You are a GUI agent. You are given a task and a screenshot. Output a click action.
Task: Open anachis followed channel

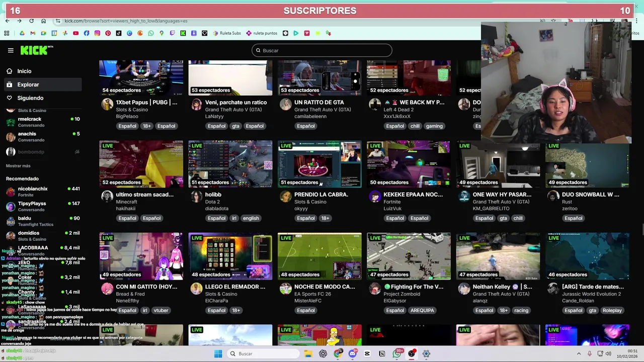tap(43, 137)
